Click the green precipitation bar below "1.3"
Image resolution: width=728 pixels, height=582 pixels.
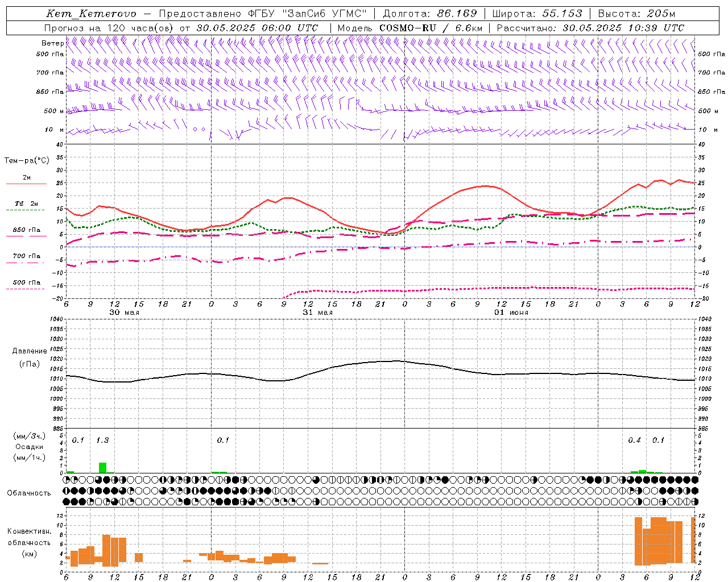point(102,468)
